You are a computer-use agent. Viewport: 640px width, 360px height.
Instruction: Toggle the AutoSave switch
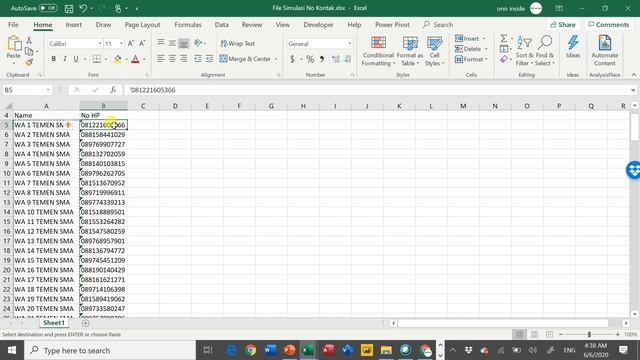(48, 8)
